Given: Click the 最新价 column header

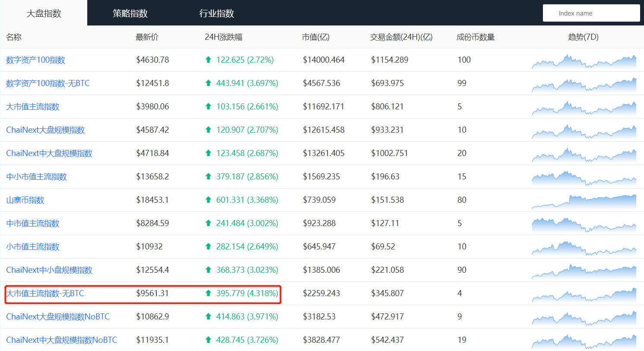Looking at the screenshot, I should [x=147, y=37].
